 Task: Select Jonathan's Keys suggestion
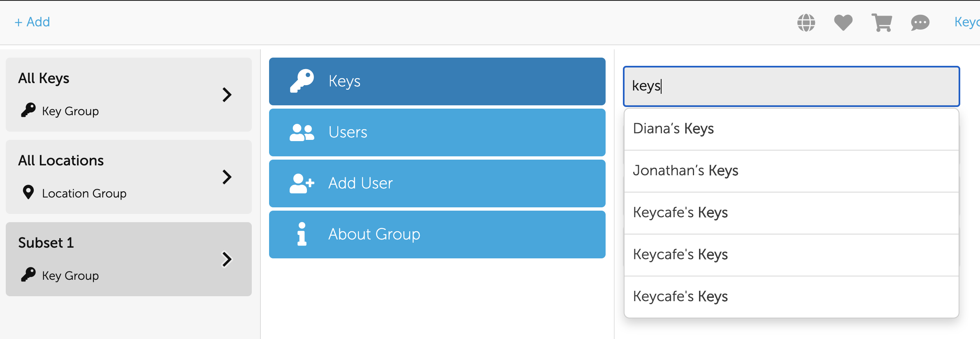click(x=792, y=171)
